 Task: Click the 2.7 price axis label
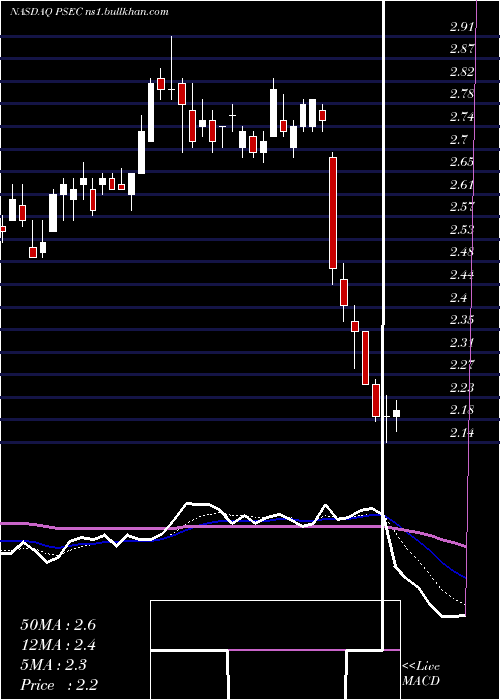[458, 139]
